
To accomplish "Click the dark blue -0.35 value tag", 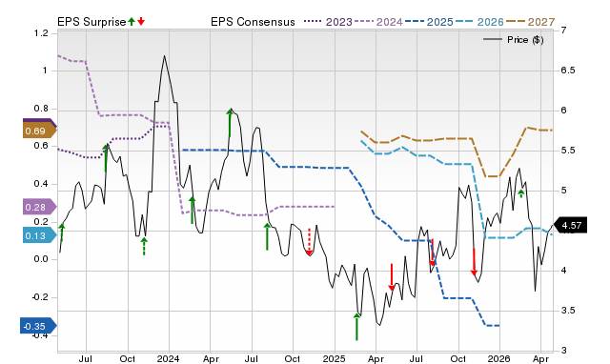I will (38, 326).
